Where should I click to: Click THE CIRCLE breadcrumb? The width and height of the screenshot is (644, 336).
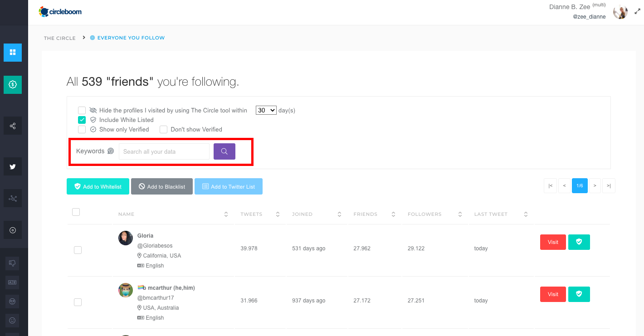60,38
